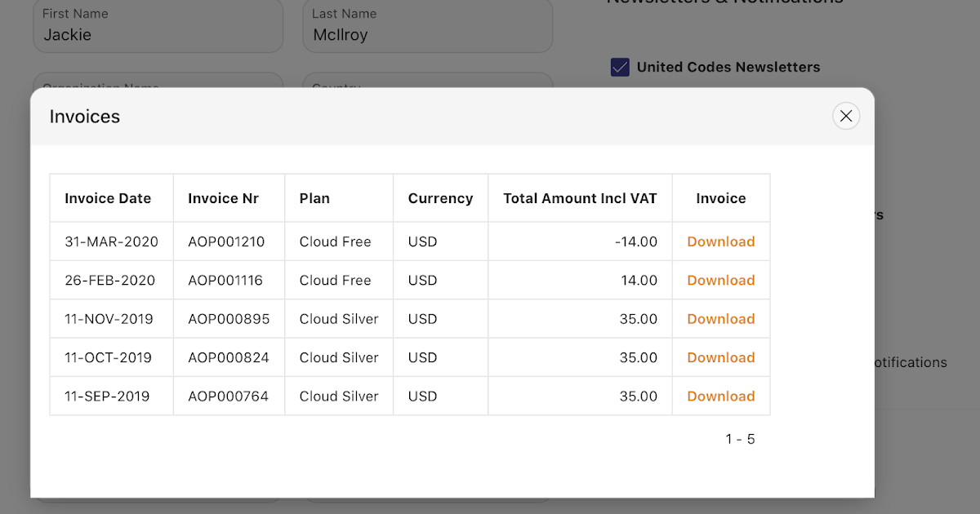
Task: Download invoice AOP000824
Action: [721, 357]
